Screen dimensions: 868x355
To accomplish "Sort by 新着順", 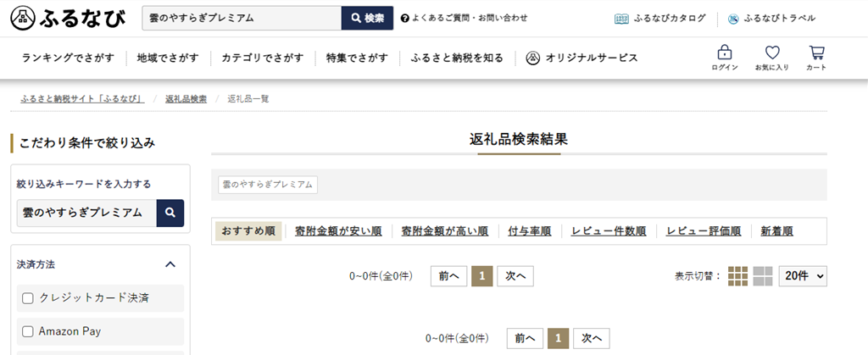I will point(776,231).
